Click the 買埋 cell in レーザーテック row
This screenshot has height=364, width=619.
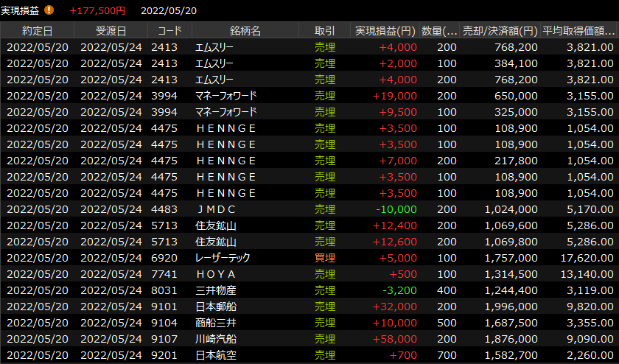coord(324,258)
